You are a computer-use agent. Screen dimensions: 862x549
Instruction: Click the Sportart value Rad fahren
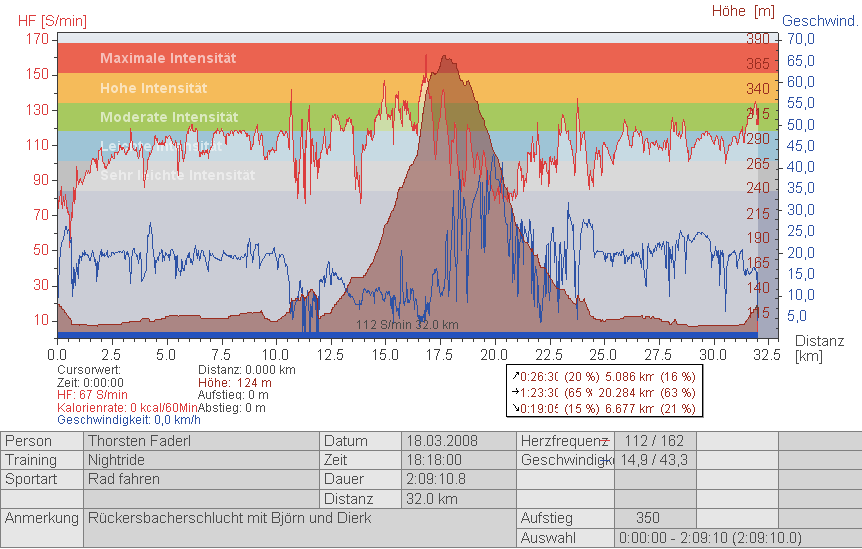[123, 479]
